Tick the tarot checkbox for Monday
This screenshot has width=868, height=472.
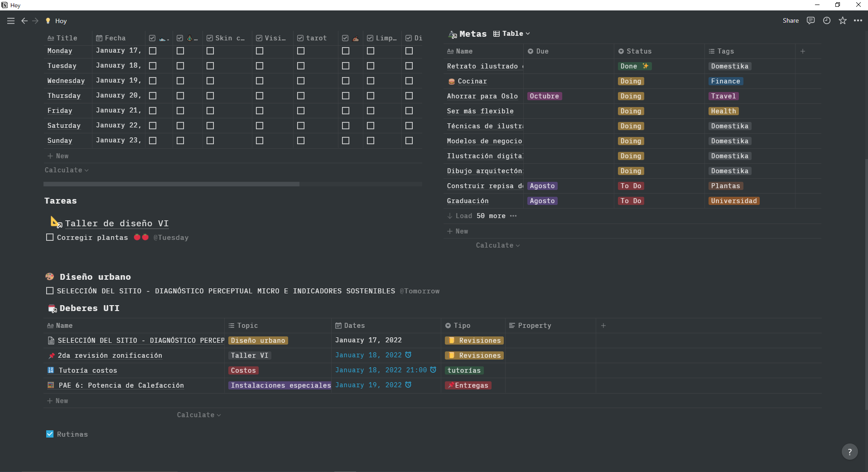click(301, 51)
